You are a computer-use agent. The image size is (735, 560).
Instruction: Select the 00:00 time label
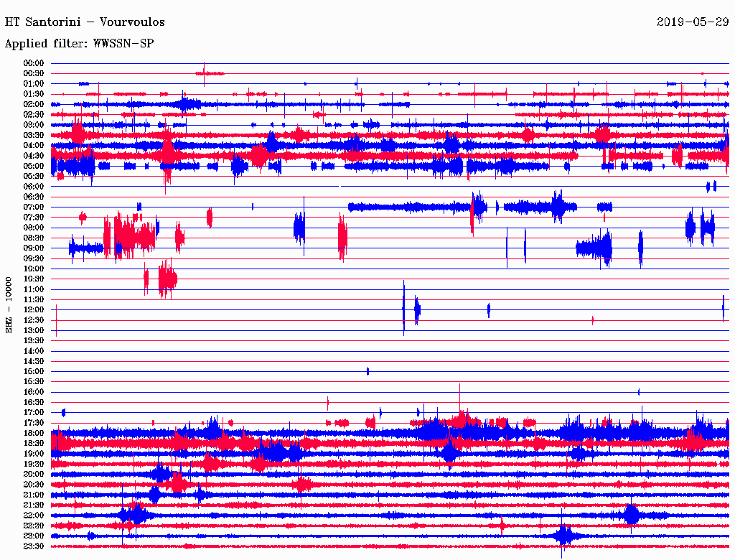34,63
